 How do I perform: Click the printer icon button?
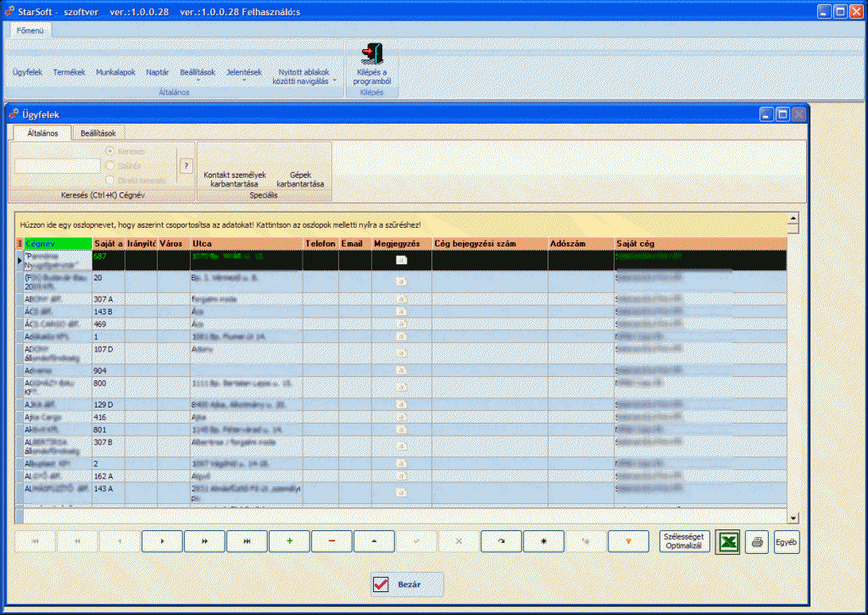(756, 541)
